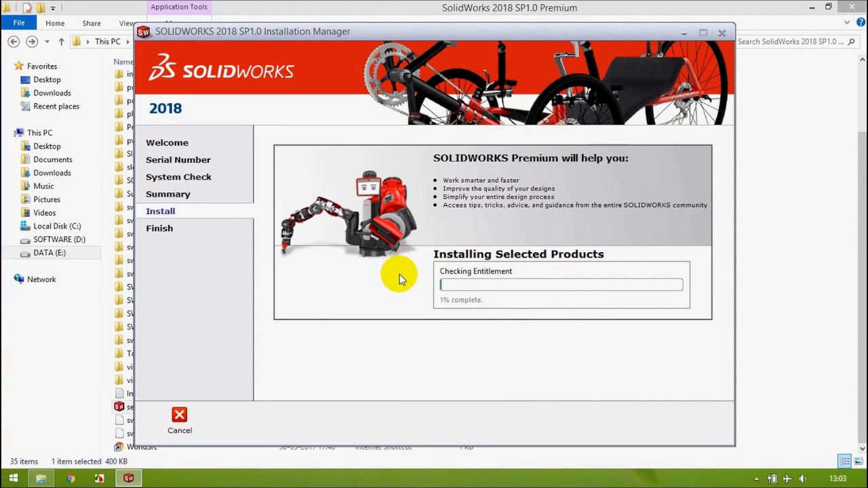Open the Welcome step in the installer sidebar
Image resolution: width=868 pixels, height=488 pixels.
[x=167, y=142]
